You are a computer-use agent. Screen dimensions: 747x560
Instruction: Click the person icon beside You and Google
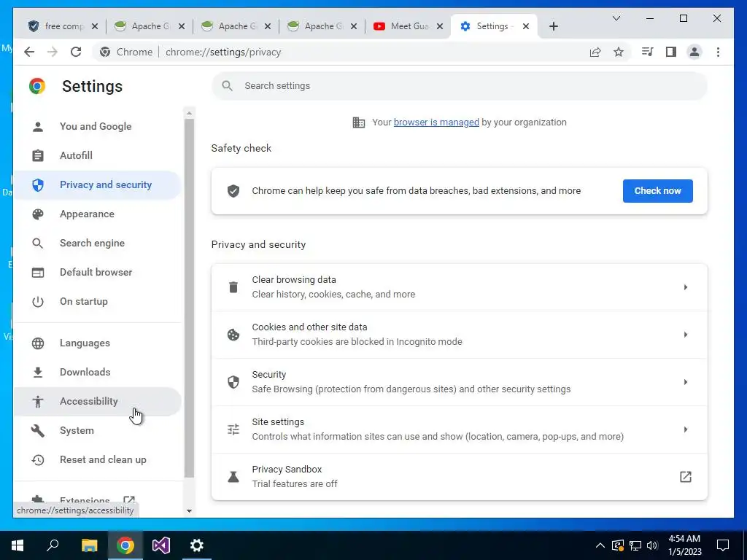point(38,127)
